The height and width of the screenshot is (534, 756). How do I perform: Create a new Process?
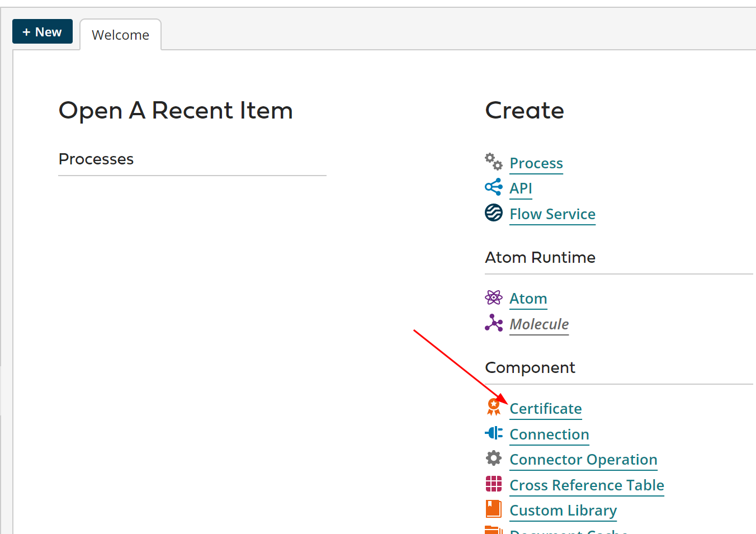(x=536, y=163)
